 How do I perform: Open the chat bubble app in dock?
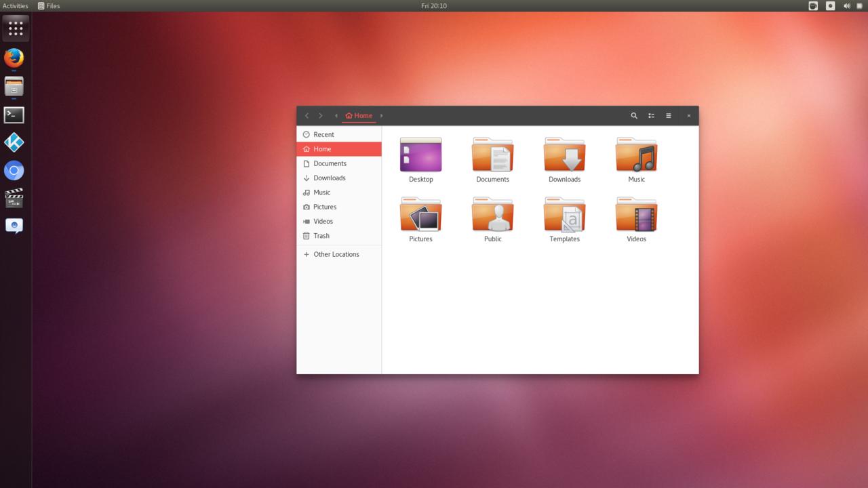tap(14, 226)
